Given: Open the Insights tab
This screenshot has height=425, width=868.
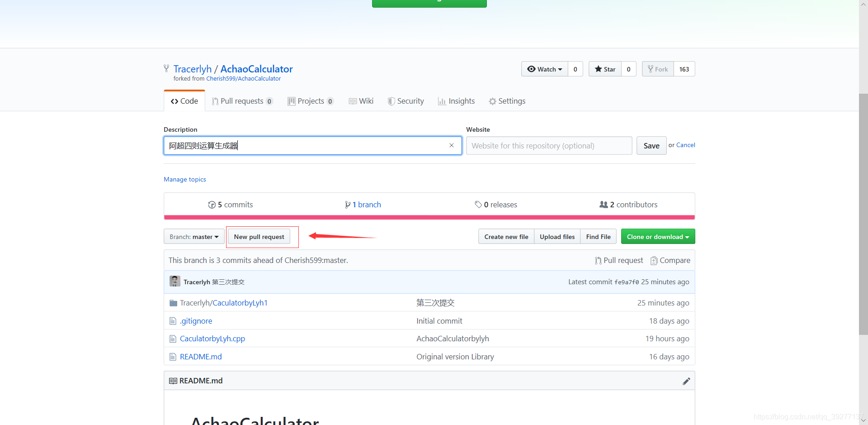Looking at the screenshot, I should (x=456, y=101).
